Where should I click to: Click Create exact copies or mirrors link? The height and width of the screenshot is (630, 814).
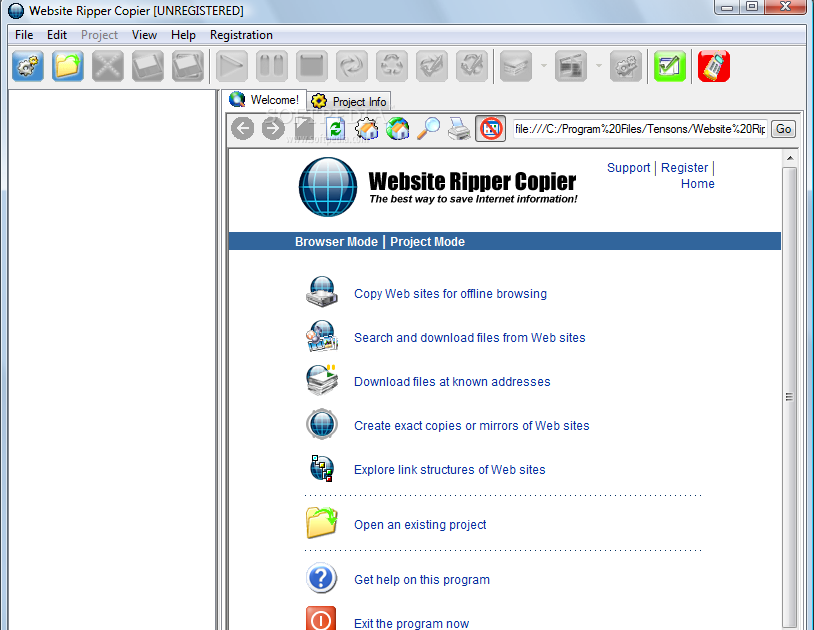pyautogui.click(x=471, y=426)
